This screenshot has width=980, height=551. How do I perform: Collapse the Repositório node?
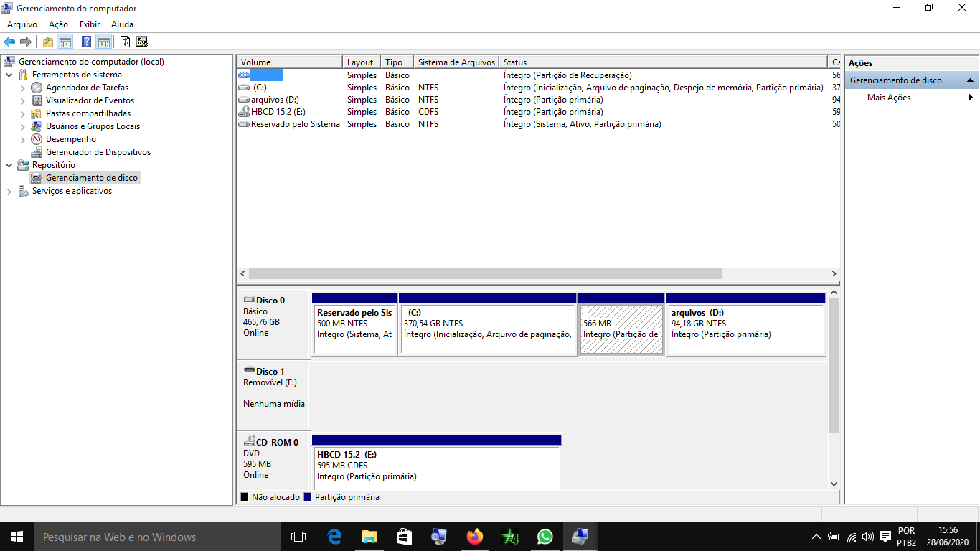click(x=9, y=165)
